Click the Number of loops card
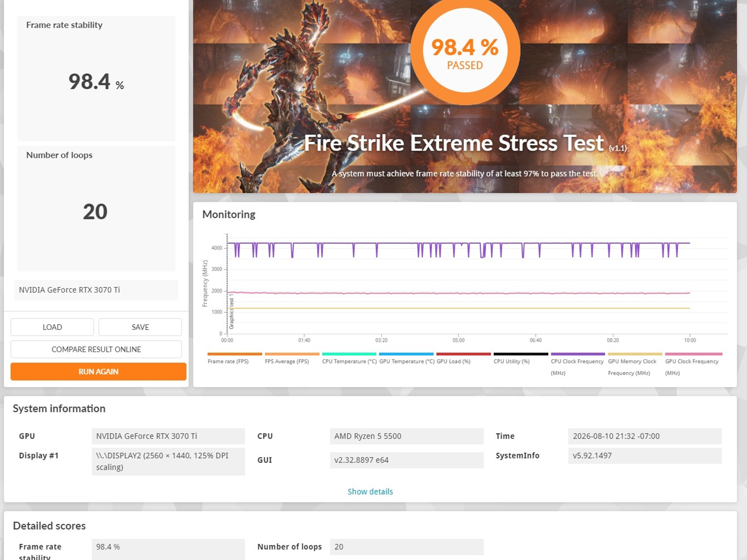Viewport: 747px width, 560px height. 96,209
